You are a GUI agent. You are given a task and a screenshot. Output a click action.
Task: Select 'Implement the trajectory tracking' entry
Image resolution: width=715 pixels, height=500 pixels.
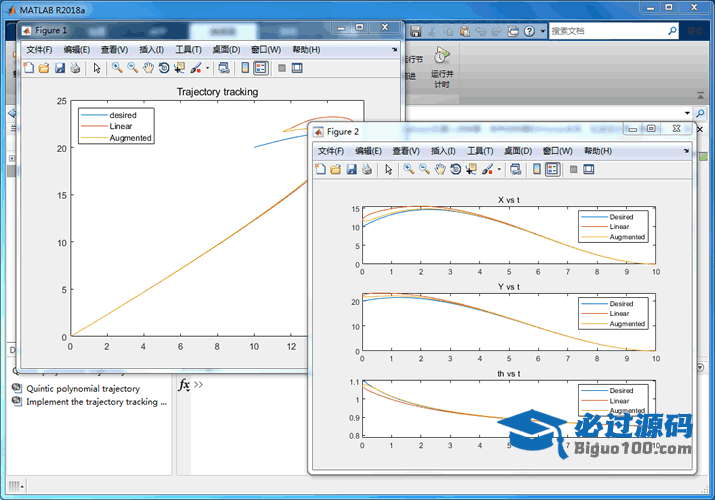click(x=97, y=402)
